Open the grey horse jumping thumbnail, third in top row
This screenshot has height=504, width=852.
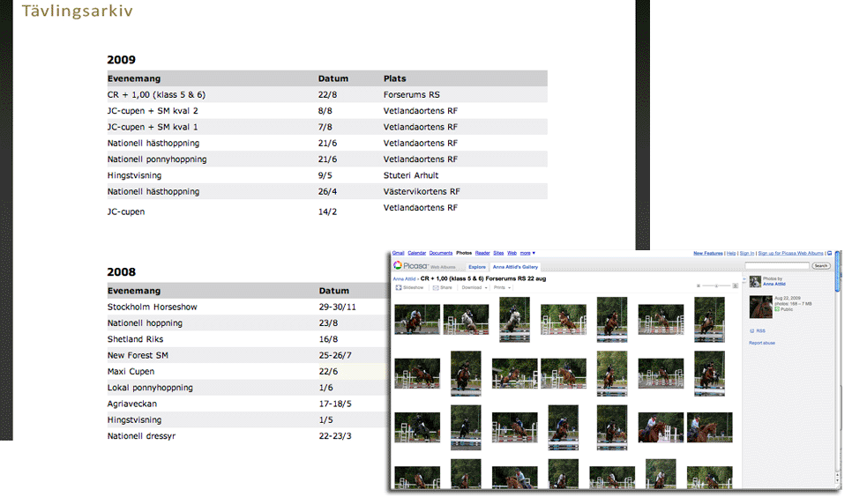514,319
